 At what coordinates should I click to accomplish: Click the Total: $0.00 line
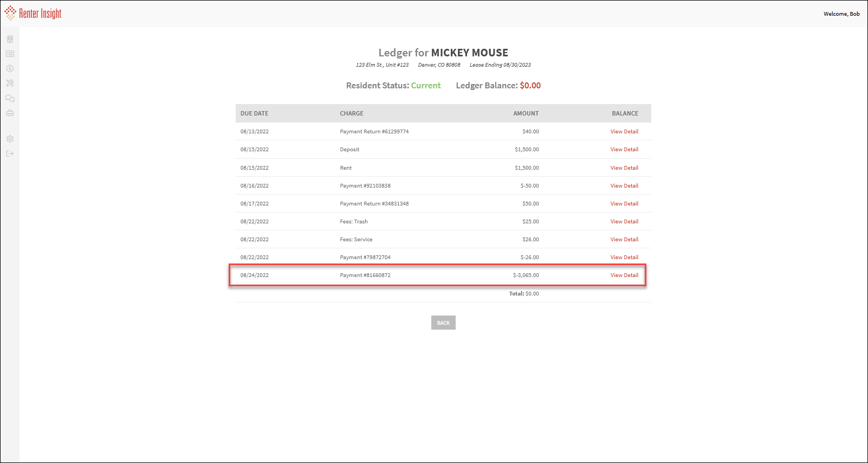(524, 294)
